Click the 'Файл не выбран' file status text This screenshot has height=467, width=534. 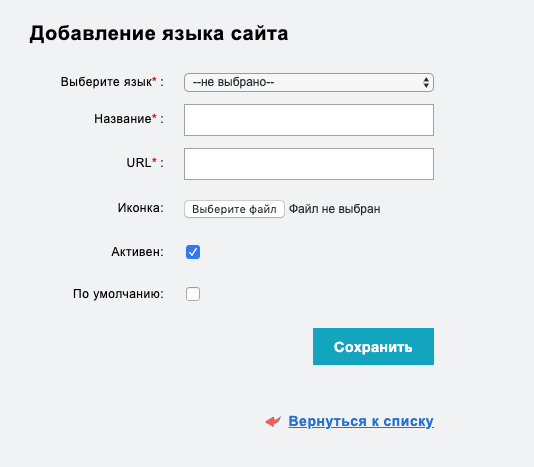334,209
